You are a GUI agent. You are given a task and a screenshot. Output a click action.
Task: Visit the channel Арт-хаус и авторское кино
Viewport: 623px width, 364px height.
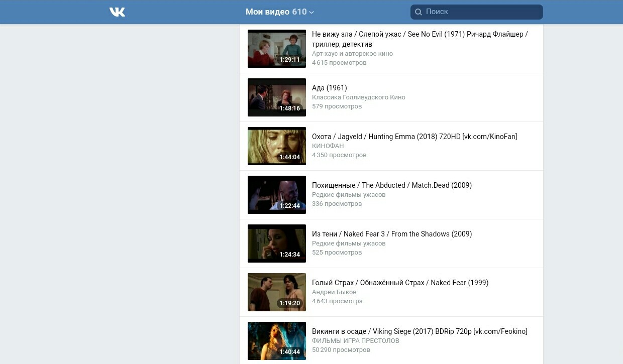point(352,54)
